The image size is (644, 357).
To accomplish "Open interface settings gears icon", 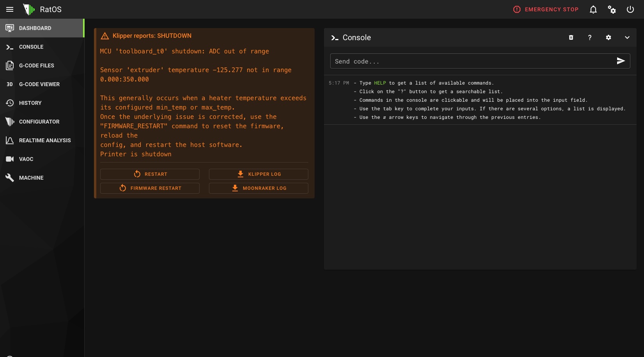I will tap(612, 9).
